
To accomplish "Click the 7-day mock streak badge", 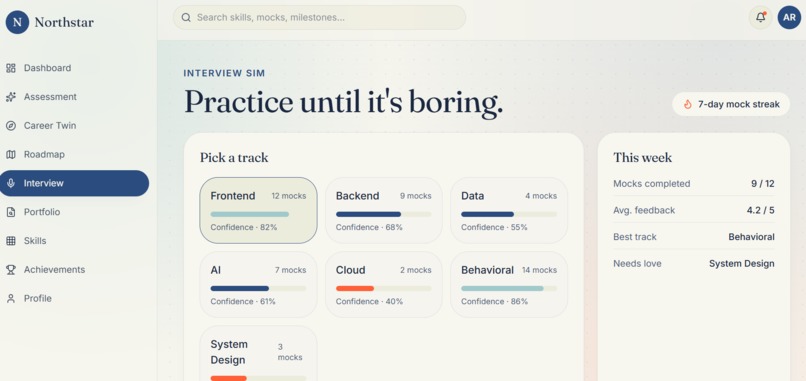I will pyautogui.click(x=731, y=104).
